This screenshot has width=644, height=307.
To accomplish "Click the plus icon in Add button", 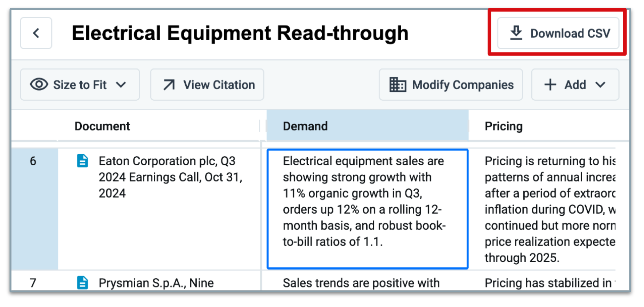I will tap(550, 84).
